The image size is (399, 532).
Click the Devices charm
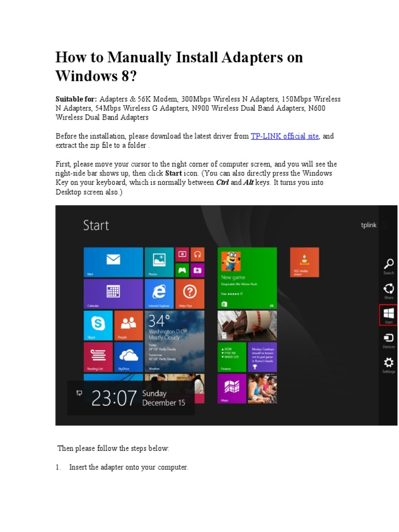389,340
